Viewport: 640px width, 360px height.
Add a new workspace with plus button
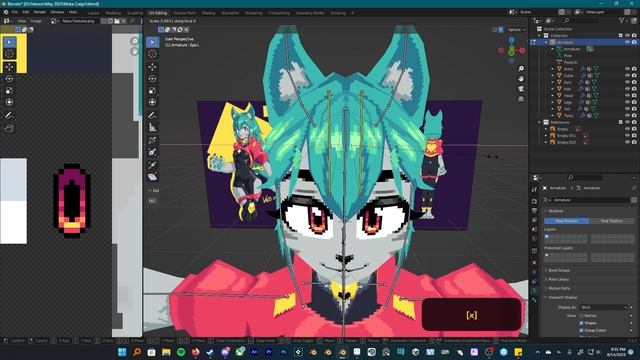point(353,13)
